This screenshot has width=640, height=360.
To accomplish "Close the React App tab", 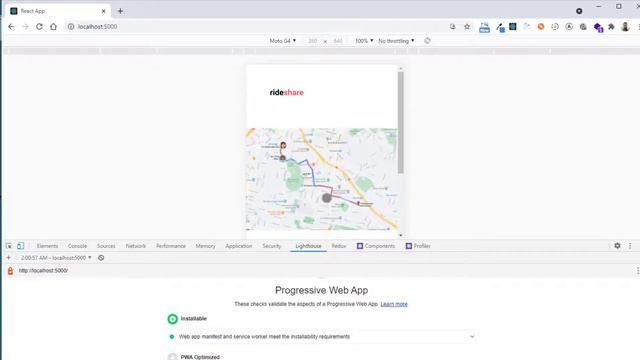I will [103, 11].
